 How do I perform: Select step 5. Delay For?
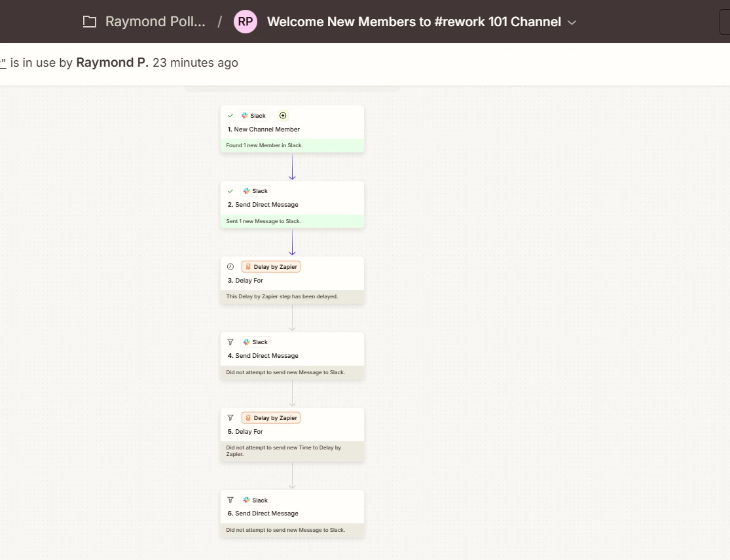click(246, 432)
